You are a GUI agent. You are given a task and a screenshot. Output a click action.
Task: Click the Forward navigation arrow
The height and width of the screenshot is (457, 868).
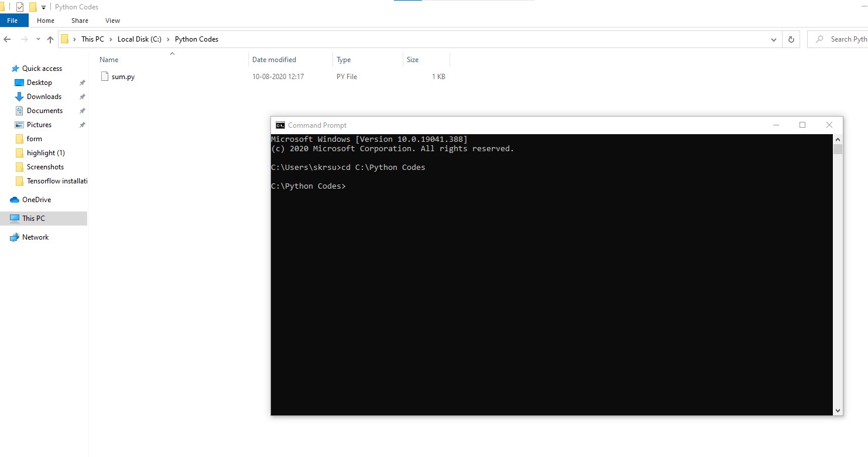[25, 39]
